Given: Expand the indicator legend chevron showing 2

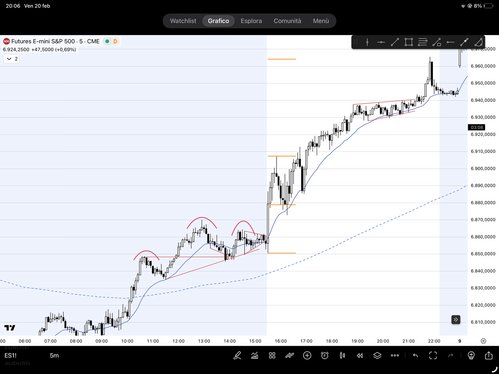Looking at the screenshot, I should click(x=12, y=59).
